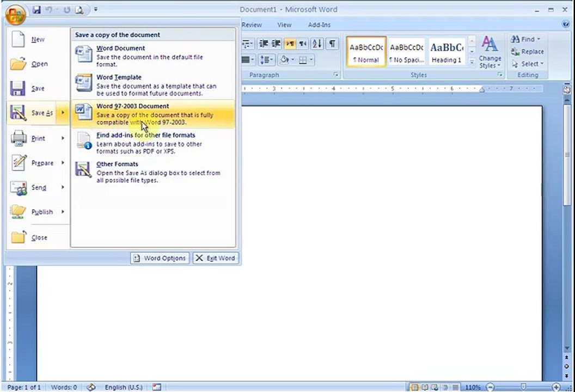575x392 pixels.
Task: Click the zoom slider handle
Action: coord(523,387)
